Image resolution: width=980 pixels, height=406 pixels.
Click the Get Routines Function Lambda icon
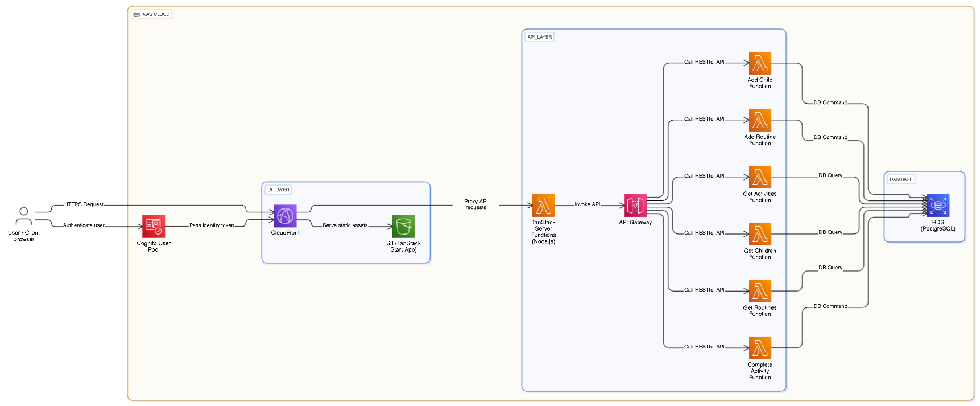point(760,291)
